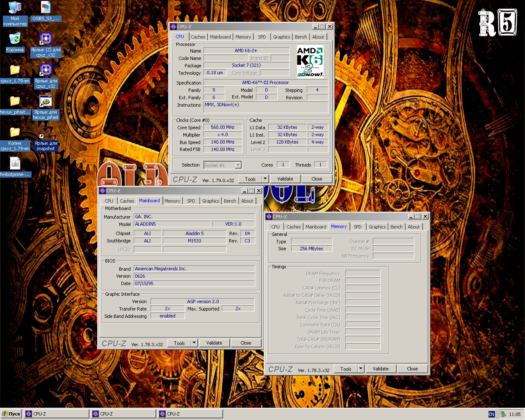Open the cpu-z_1.79-en folder icon
The height and width of the screenshot is (420, 525).
coord(15,74)
